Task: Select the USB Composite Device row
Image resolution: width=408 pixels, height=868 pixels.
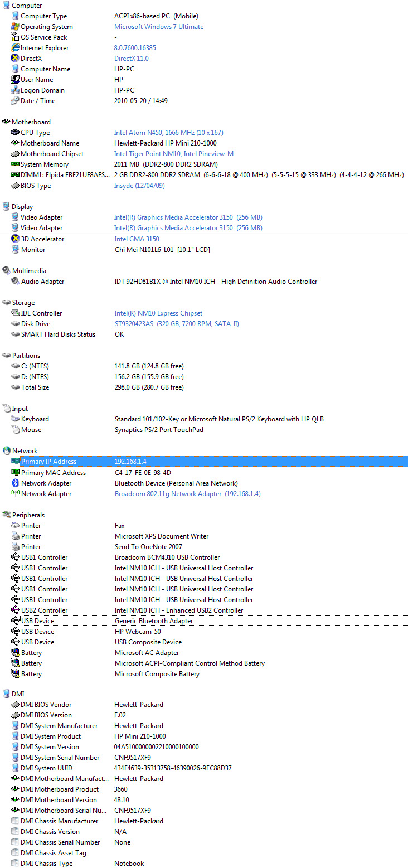Action: [204, 642]
